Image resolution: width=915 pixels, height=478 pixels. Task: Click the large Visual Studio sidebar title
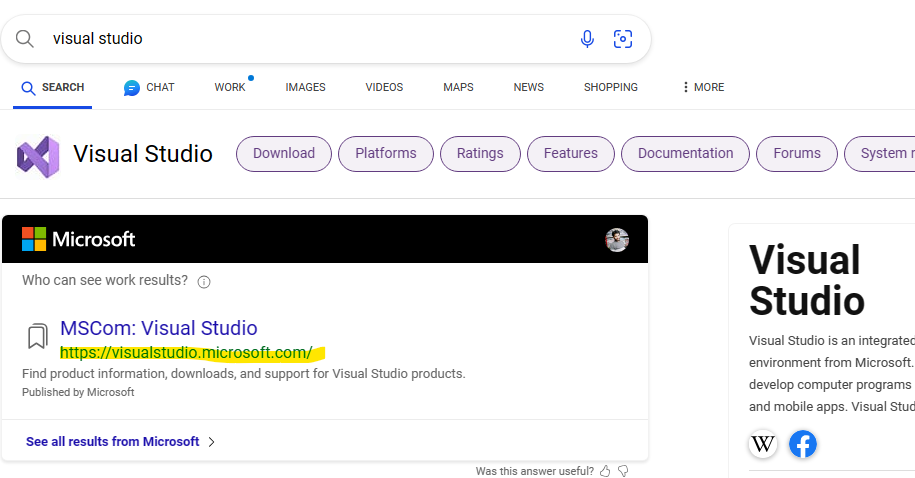tap(806, 280)
